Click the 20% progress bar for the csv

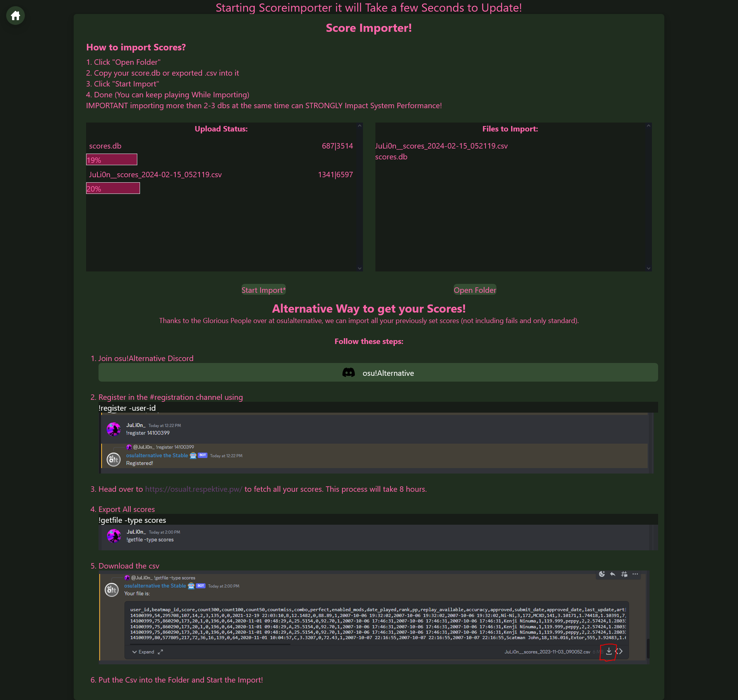(x=113, y=188)
